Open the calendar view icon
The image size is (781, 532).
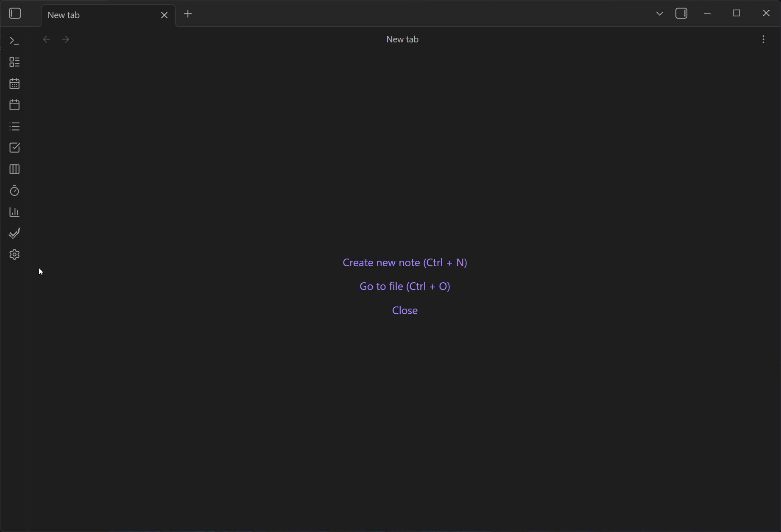click(14, 84)
